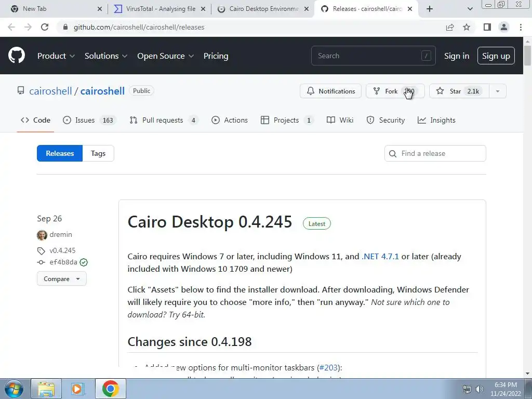
Task: Click the Sign in link
Action: tap(457, 56)
